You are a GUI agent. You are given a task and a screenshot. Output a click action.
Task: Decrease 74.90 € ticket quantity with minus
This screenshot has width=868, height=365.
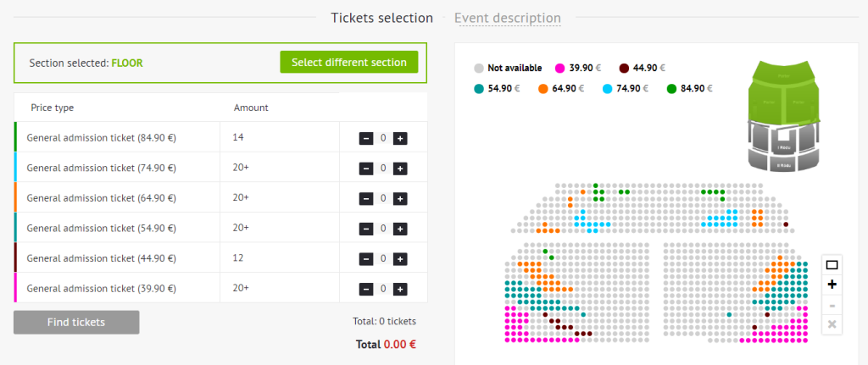point(366,169)
